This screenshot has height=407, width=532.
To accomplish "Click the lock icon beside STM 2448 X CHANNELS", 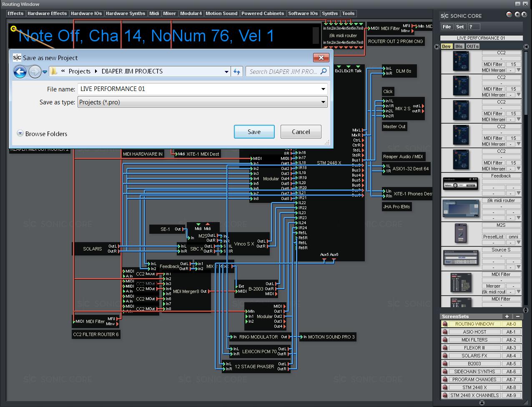I will pyautogui.click(x=445, y=395).
